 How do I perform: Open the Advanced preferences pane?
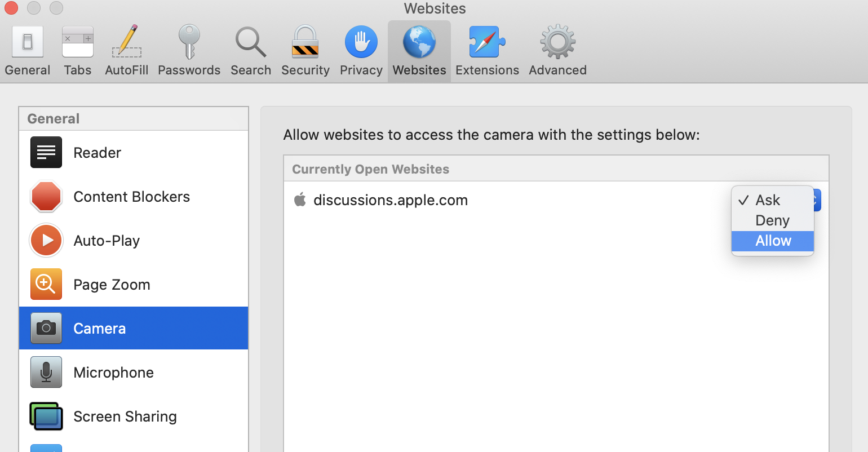(558, 52)
